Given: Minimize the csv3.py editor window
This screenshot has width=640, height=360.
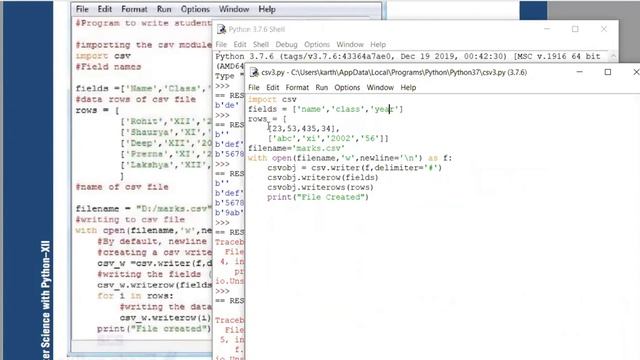Looking at the screenshot, I should tap(579, 72).
